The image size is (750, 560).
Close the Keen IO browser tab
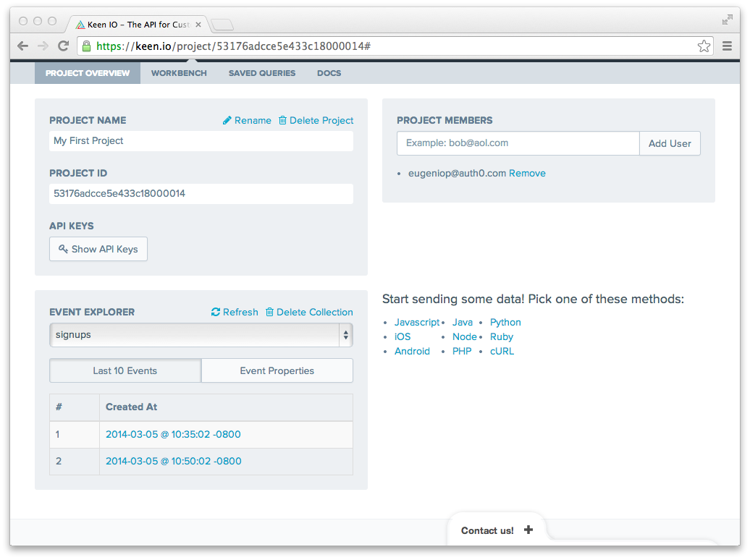point(198,25)
